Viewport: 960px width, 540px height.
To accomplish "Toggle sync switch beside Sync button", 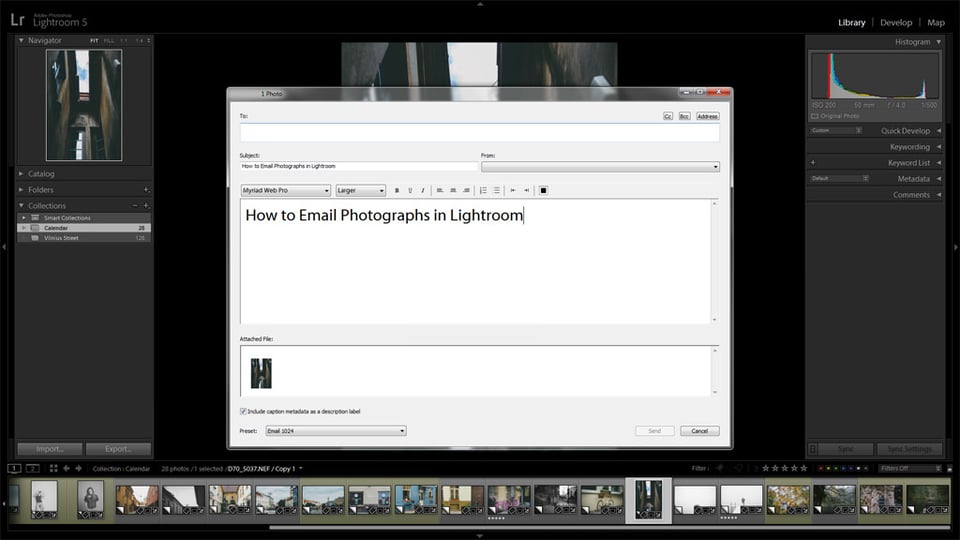I will pyautogui.click(x=813, y=449).
